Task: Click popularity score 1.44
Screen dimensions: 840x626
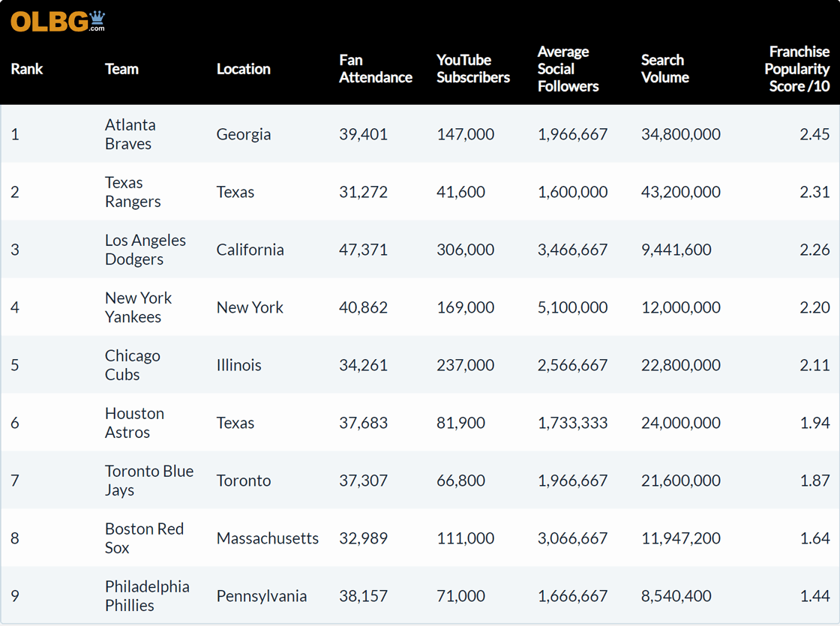Action: coord(814,596)
